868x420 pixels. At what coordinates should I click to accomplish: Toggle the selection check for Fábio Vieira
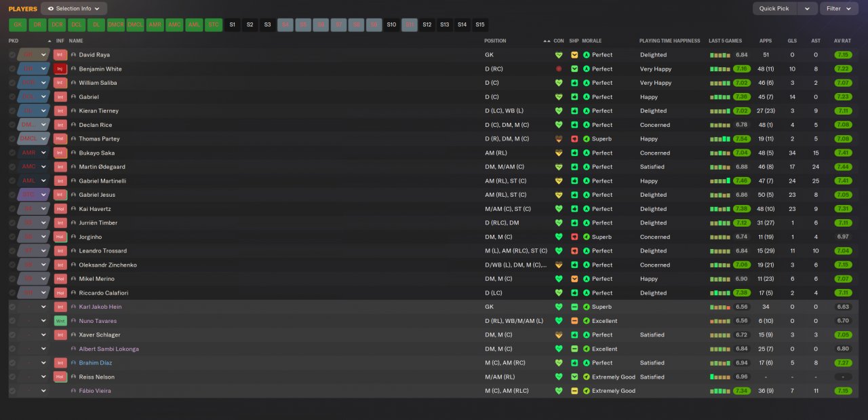click(12, 391)
